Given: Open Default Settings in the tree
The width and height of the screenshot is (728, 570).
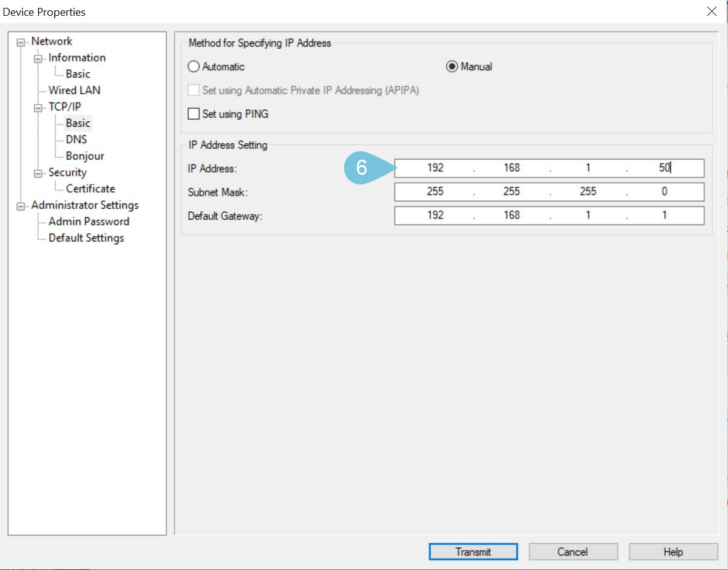Looking at the screenshot, I should click(86, 238).
